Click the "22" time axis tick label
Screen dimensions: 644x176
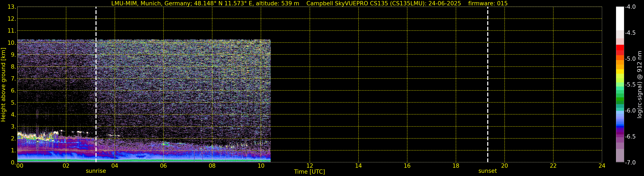553,166
